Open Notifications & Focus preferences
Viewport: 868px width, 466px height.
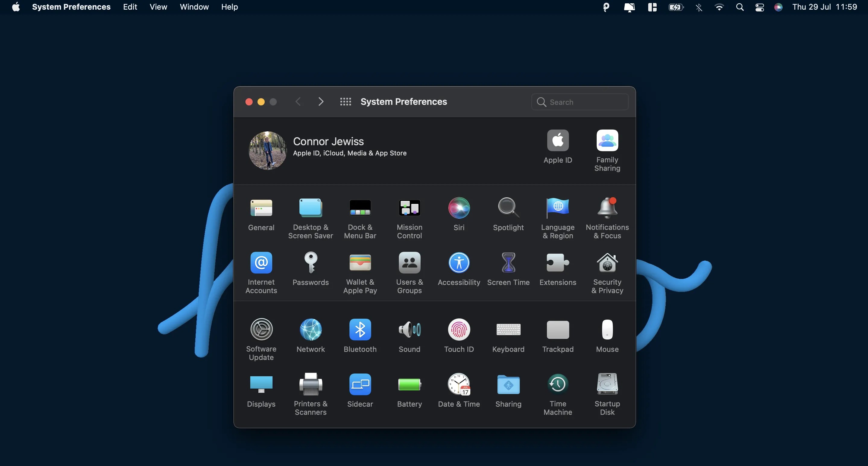[607, 218]
